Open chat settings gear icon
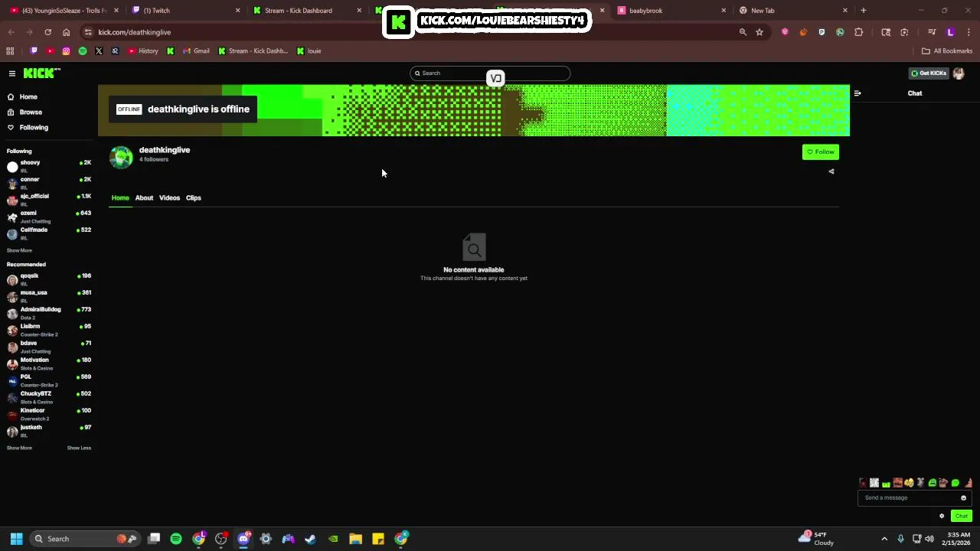Image resolution: width=980 pixels, height=551 pixels. coord(942,517)
